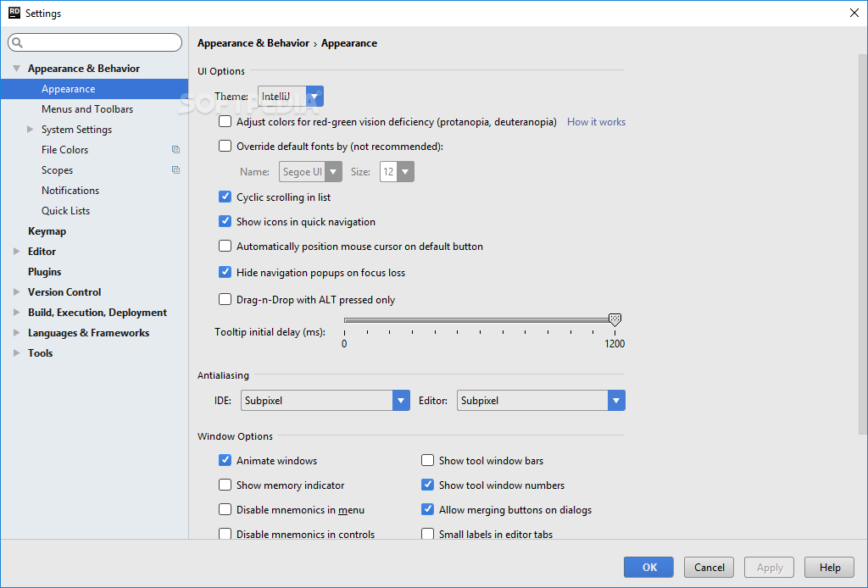Open Quick Lists settings
Image resolution: width=868 pixels, height=588 pixels.
65,211
